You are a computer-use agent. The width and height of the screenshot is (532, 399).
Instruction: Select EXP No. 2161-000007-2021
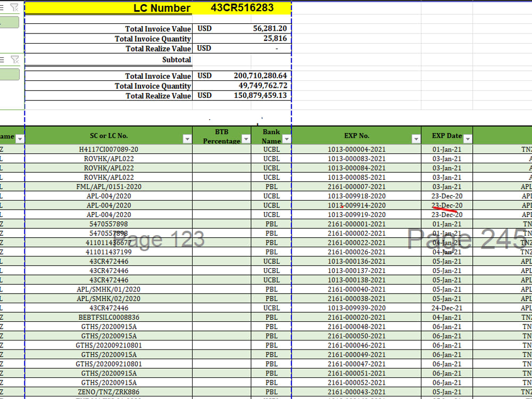click(x=356, y=187)
